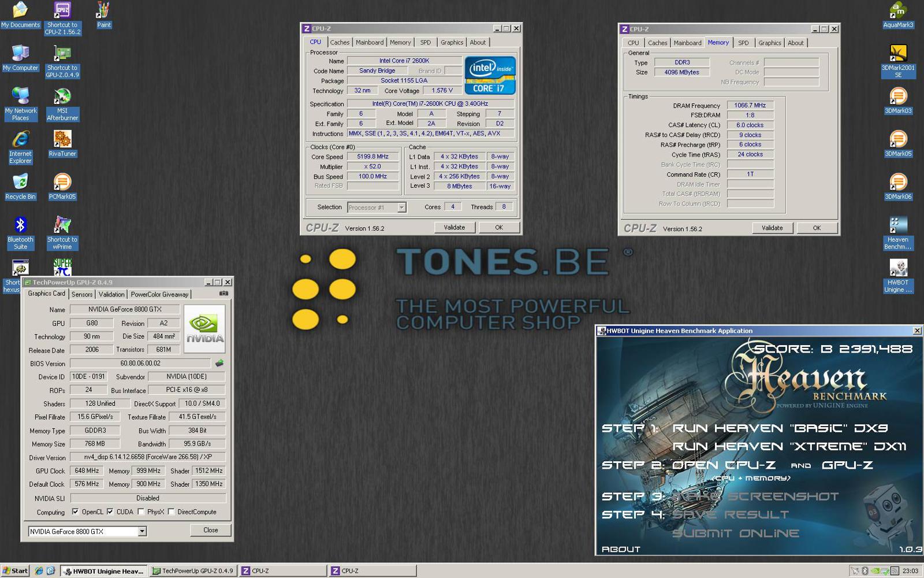The image size is (924, 578).
Task: Open Heaven Benchmark desktop icon
Action: (x=898, y=232)
